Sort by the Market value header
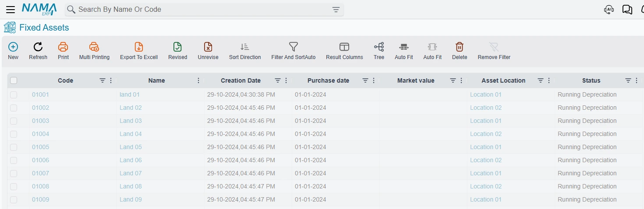Screen dimensions: 644x209 pos(416,80)
